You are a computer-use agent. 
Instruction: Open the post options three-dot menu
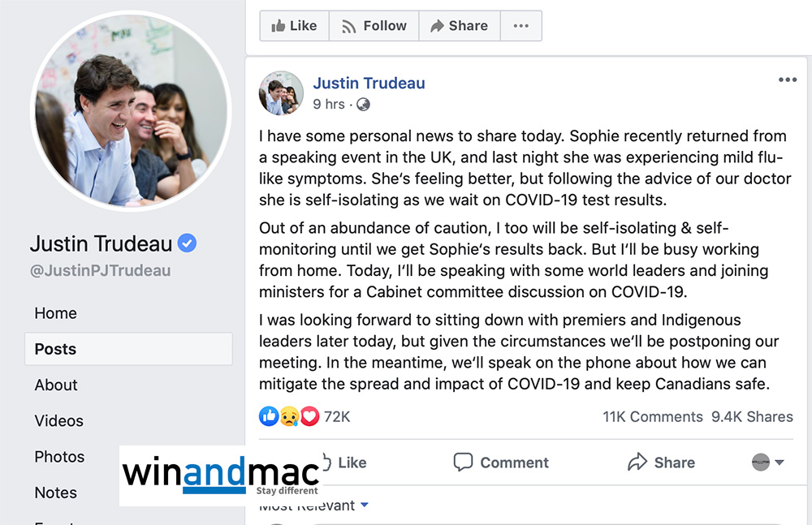(x=787, y=80)
